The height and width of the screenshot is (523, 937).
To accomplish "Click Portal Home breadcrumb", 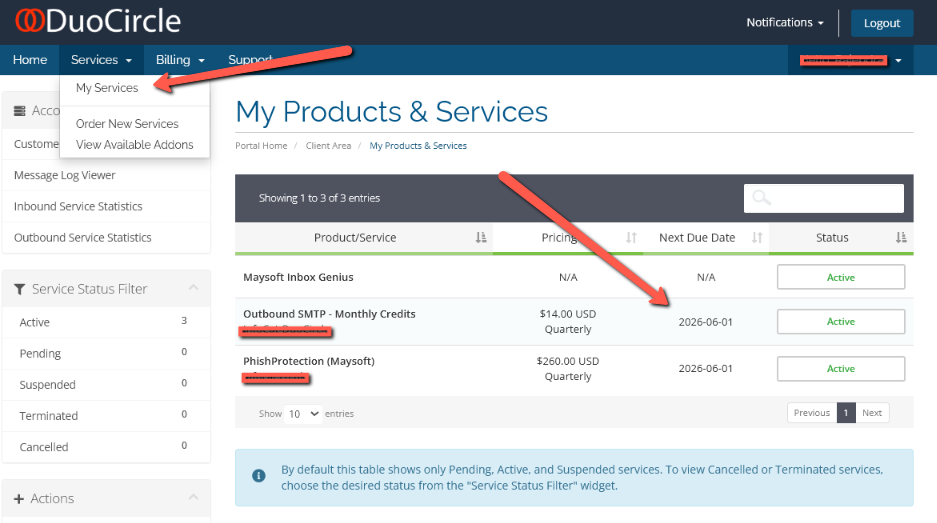I will 261,146.
